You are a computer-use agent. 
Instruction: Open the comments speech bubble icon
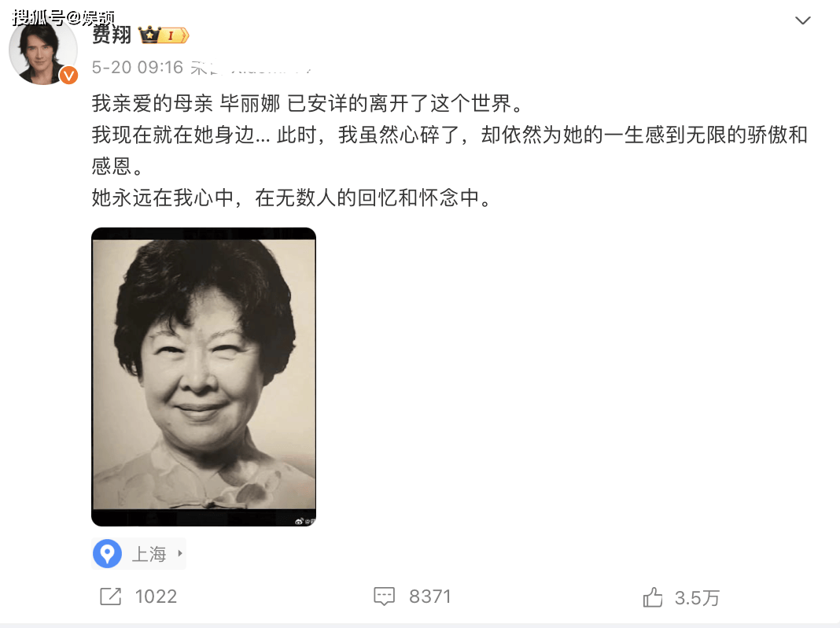coord(384,597)
